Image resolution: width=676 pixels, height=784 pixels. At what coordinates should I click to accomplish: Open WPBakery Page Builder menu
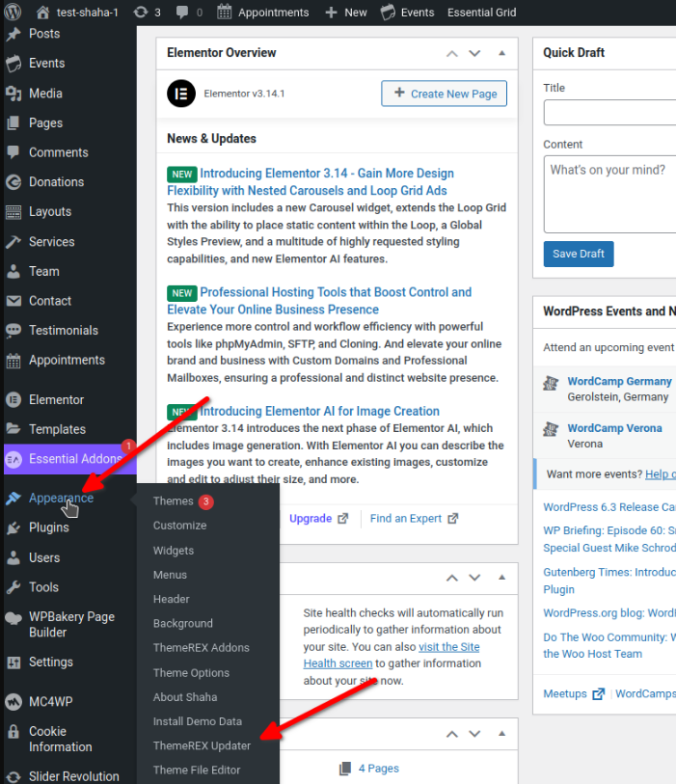[70, 625]
